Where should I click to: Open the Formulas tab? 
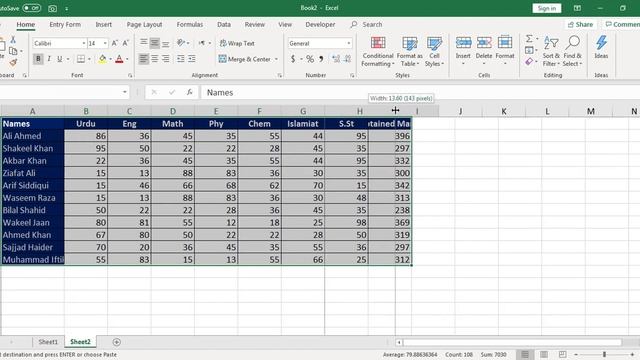click(x=189, y=24)
